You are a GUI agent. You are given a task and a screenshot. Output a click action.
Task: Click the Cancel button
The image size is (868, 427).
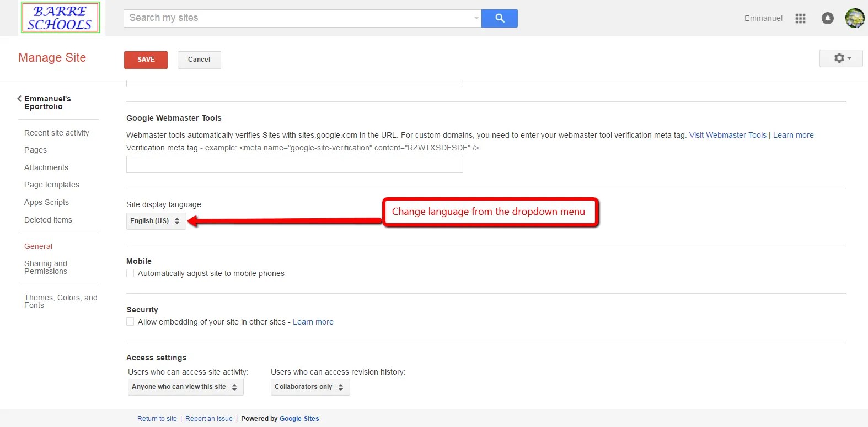[x=199, y=60]
